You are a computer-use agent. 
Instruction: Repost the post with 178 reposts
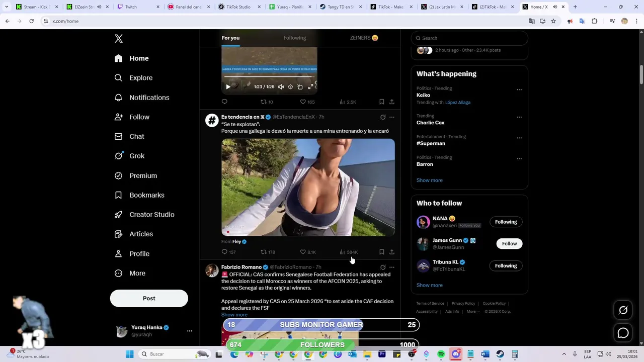click(x=268, y=252)
